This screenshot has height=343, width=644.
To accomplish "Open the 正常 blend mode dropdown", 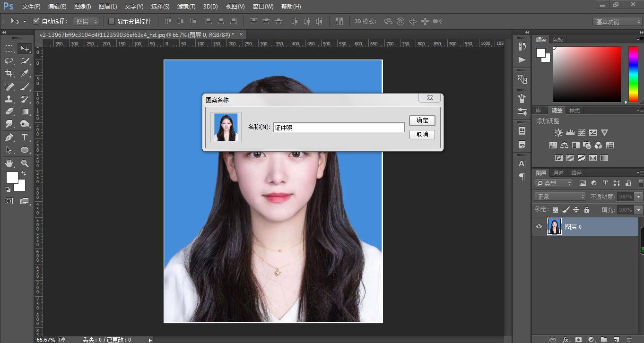I will click(560, 197).
